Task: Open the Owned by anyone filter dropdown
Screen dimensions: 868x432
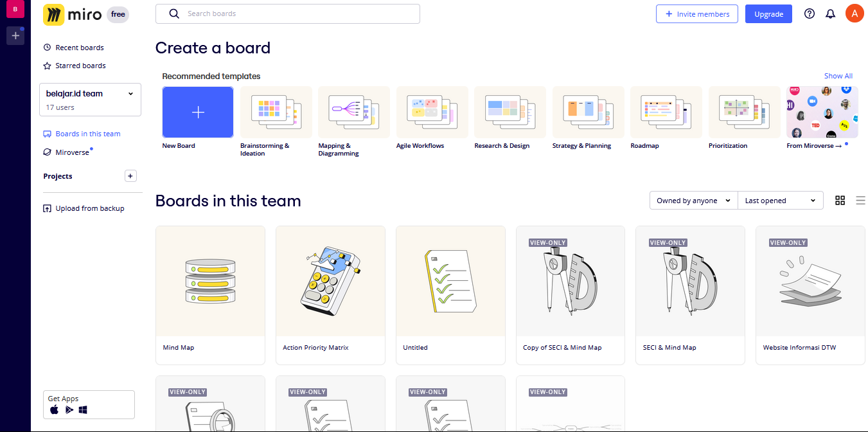Action: coord(693,200)
